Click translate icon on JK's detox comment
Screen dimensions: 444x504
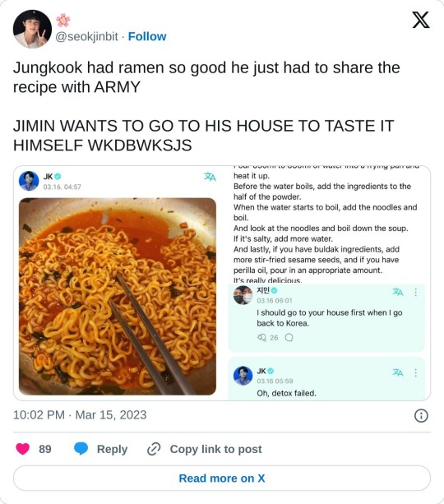point(398,372)
